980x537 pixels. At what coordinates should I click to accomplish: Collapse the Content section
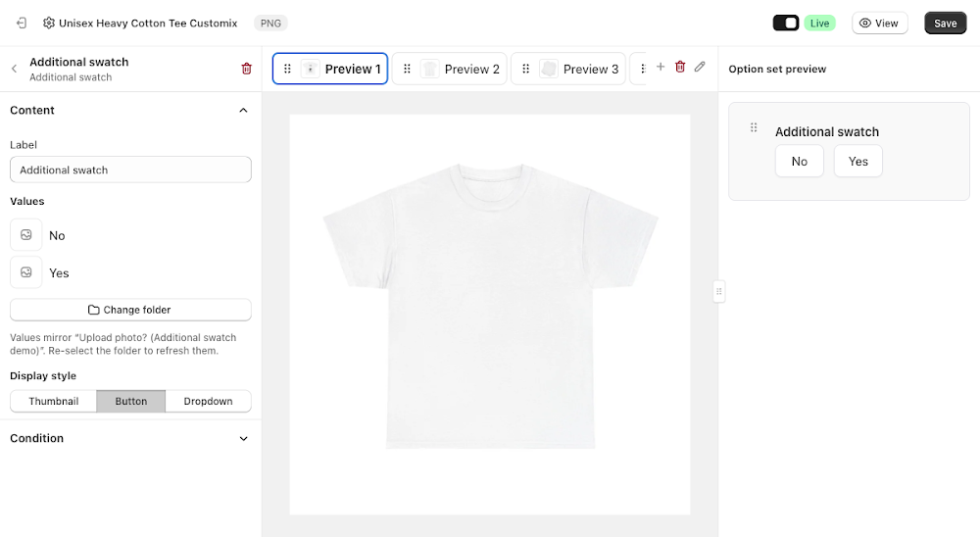coord(244,110)
